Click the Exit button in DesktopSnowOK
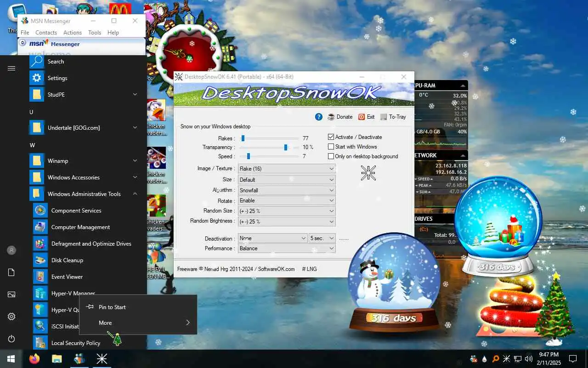Viewport: 588px width, 368px height. [x=367, y=117]
